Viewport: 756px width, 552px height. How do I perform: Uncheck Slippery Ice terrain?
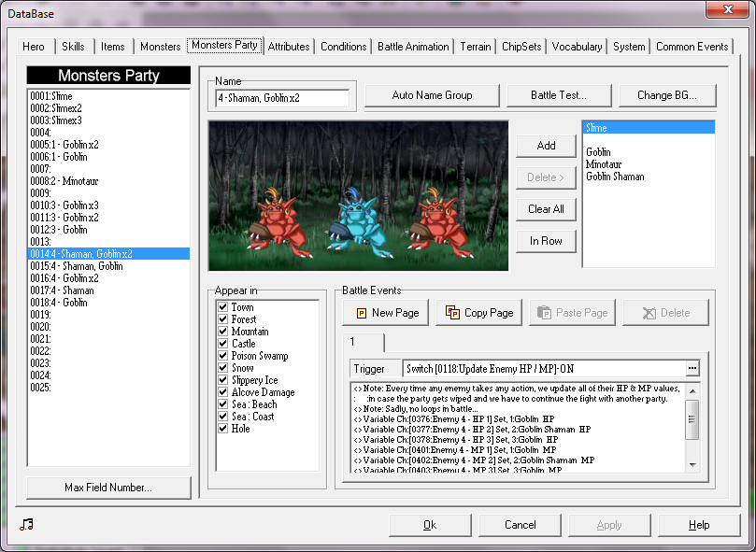[222, 379]
